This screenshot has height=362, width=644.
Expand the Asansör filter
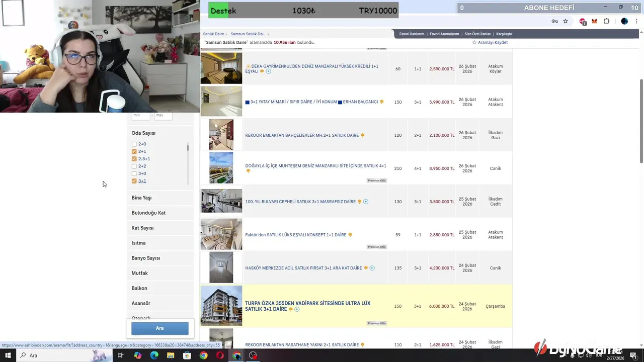pyautogui.click(x=160, y=303)
